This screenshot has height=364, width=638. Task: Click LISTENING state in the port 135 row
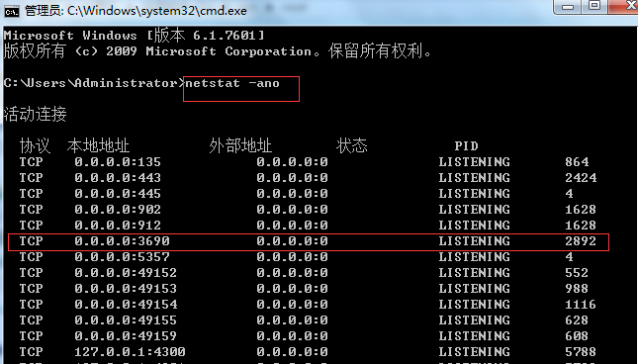click(x=474, y=162)
